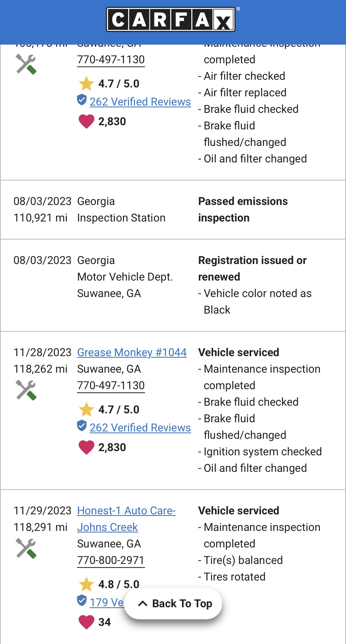
Task: Open Grease Monkey #1044 shop link
Action: coord(132,352)
